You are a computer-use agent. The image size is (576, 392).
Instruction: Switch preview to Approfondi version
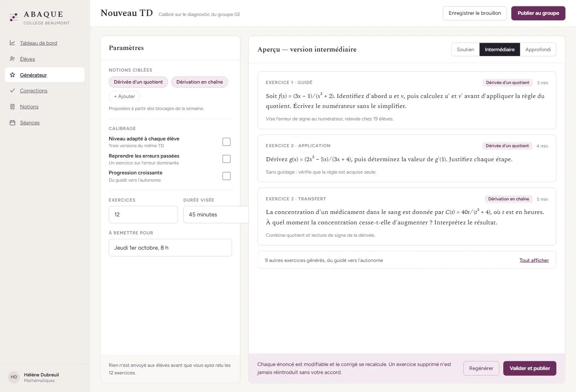pos(538,50)
